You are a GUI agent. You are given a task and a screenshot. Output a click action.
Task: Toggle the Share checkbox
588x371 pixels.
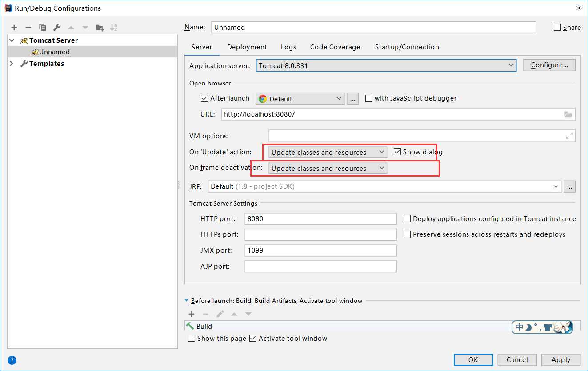coord(557,27)
